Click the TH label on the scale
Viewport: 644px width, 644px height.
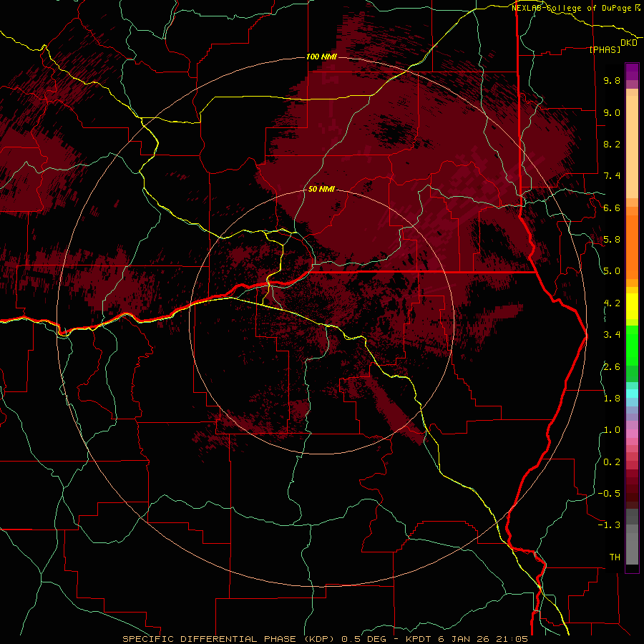(x=615, y=557)
